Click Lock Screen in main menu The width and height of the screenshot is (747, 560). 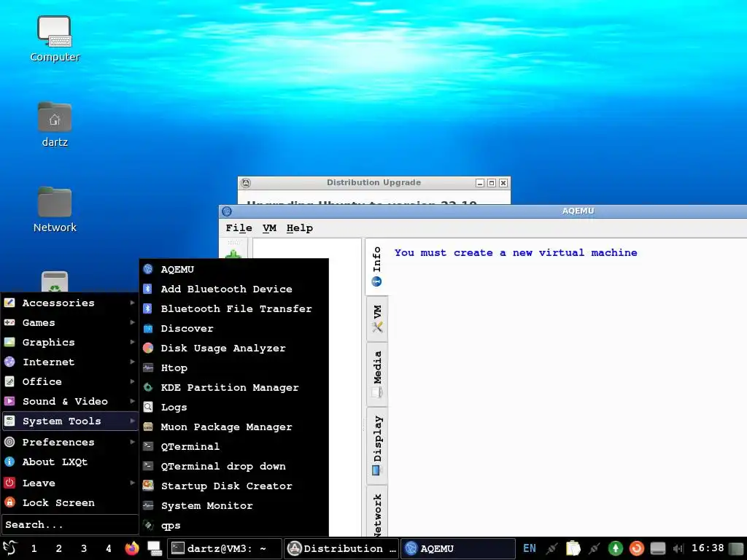tap(69, 503)
